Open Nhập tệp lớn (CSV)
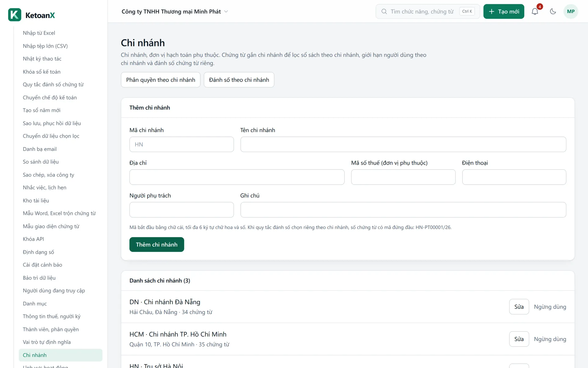The width and height of the screenshot is (588, 368). (61, 46)
